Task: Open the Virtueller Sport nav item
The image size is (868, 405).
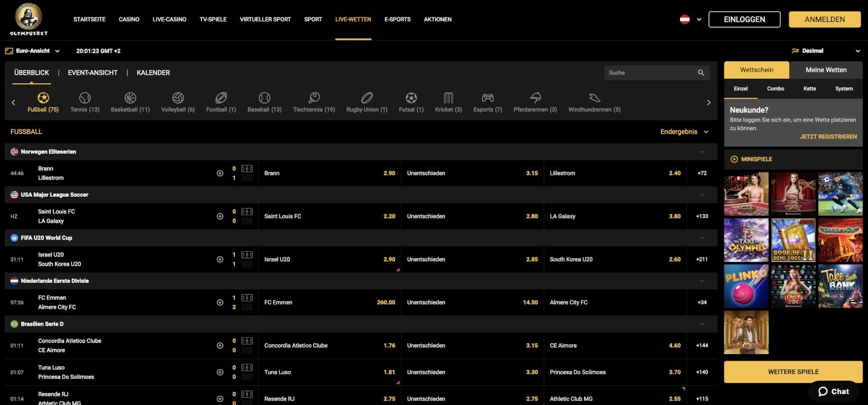Action: [x=266, y=19]
